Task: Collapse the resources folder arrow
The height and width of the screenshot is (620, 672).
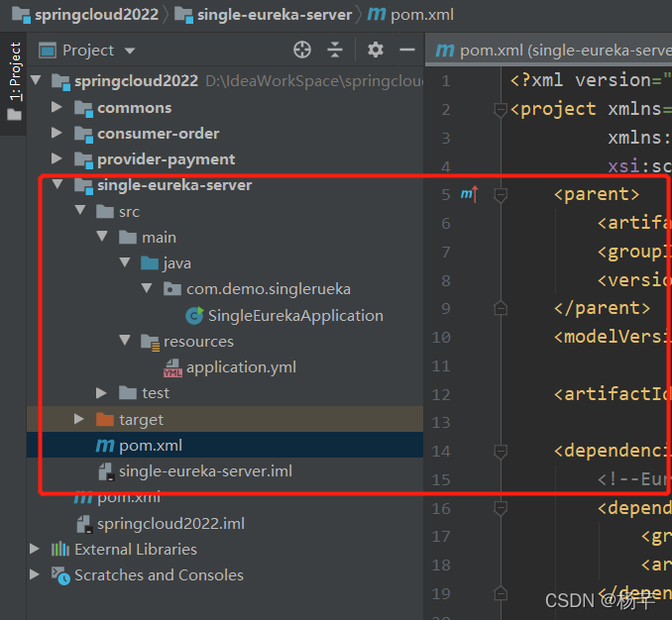Action: 125,341
